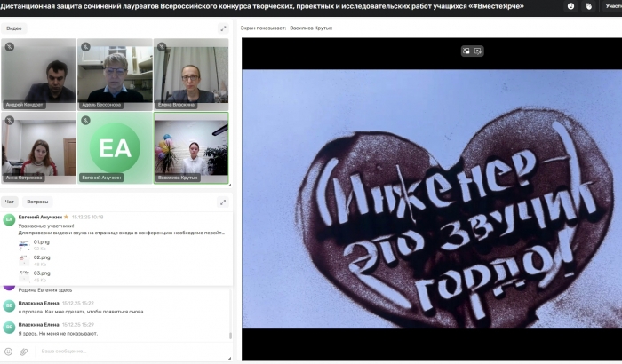This screenshot has width=622, height=364.
Task: Click mic icon on Анна Острякова's tile
Action: (9, 119)
